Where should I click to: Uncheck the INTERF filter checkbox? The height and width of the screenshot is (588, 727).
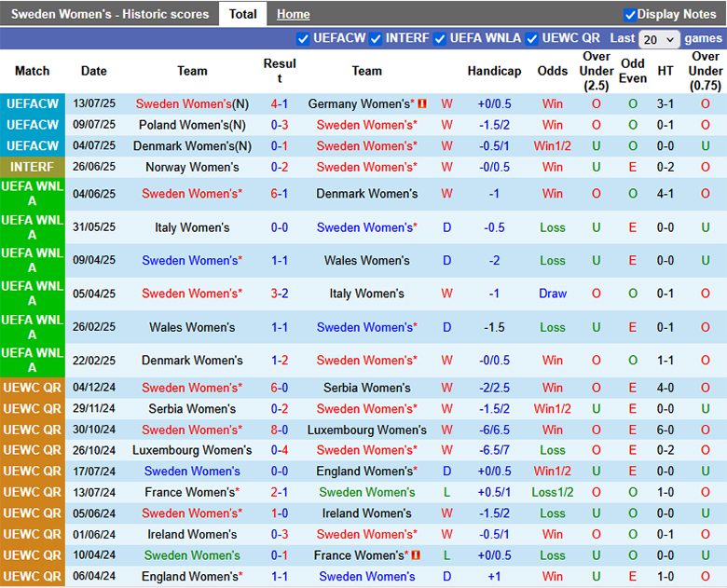(376, 39)
